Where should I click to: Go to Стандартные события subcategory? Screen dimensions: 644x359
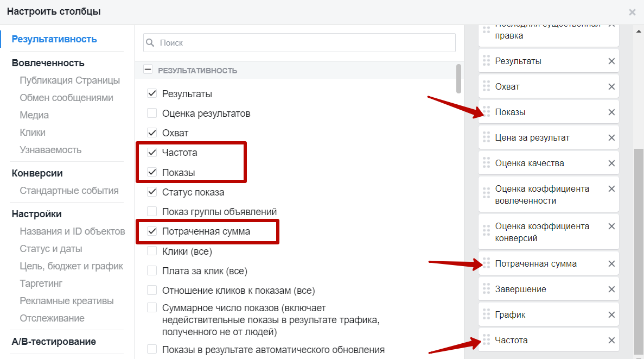pyautogui.click(x=69, y=191)
